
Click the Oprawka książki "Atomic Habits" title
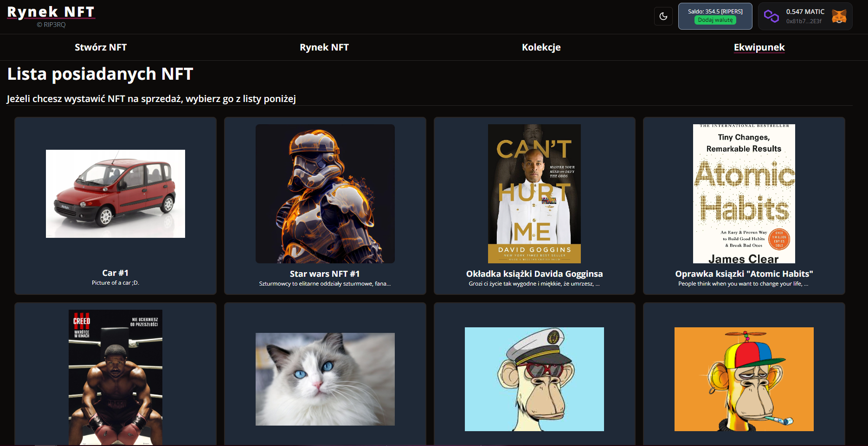pos(744,274)
